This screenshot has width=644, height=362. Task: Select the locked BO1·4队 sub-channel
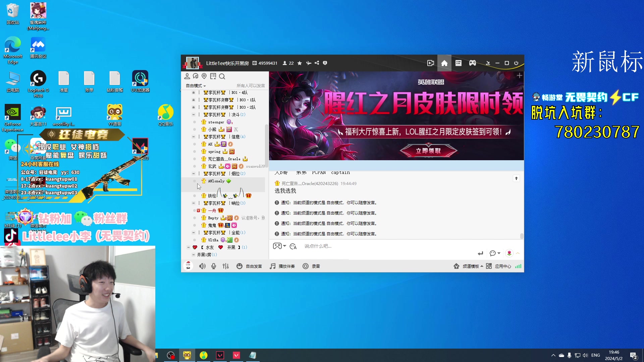pos(225,93)
